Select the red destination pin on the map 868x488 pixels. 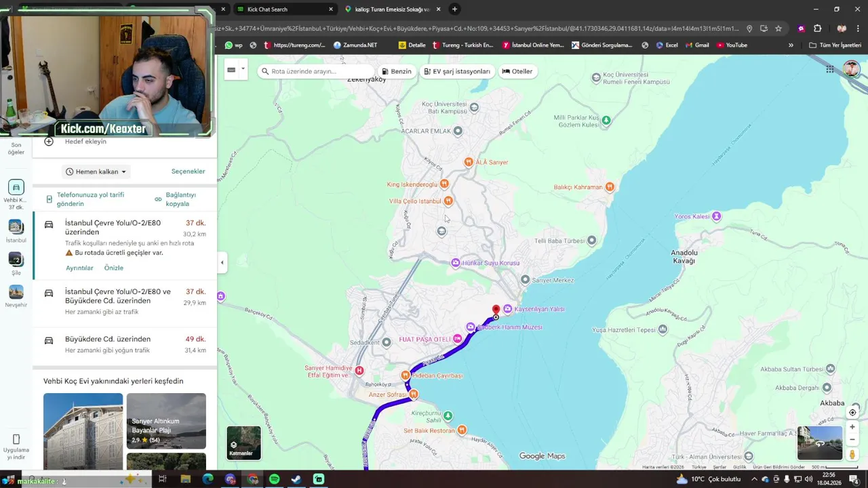[496, 310]
